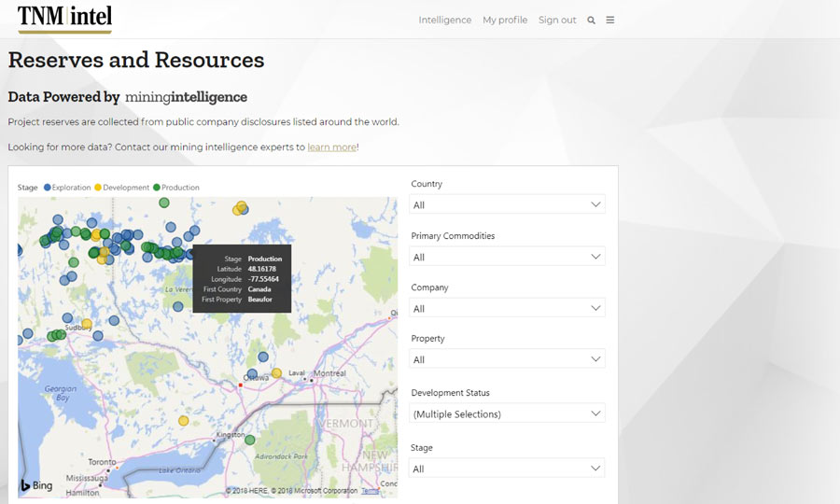Click the yellow marker near Sudbury

pyautogui.click(x=87, y=324)
